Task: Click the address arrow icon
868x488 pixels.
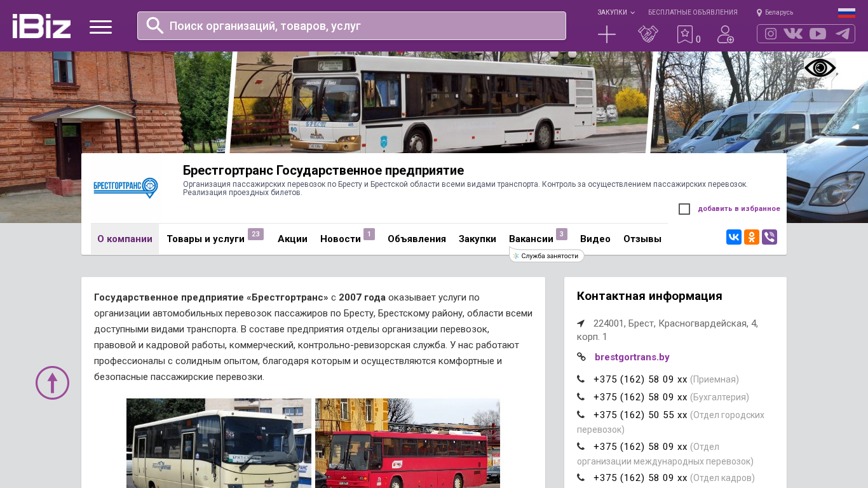Action: point(581,323)
